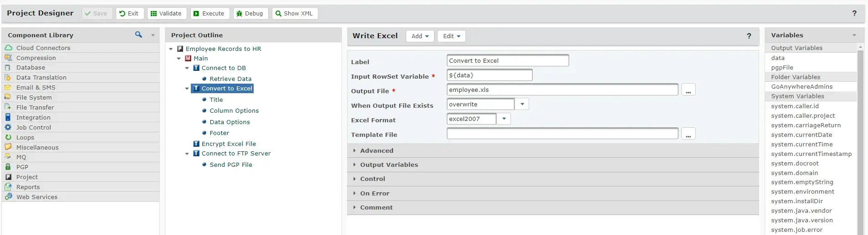868x235 pixels.
Task: Click the Web Services category icon
Action: pyautogui.click(x=8, y=197)
